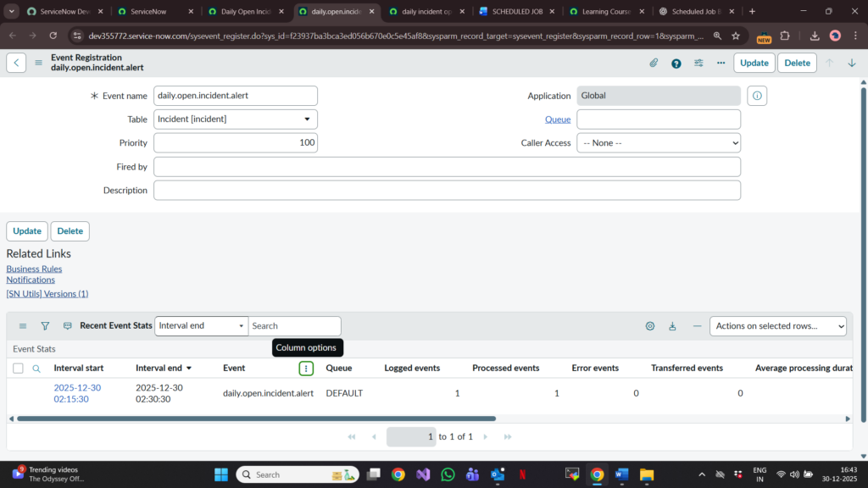Switch to the Learning Course browser tab
Viewport: 868px width, 488px height.
click(605, 12)
